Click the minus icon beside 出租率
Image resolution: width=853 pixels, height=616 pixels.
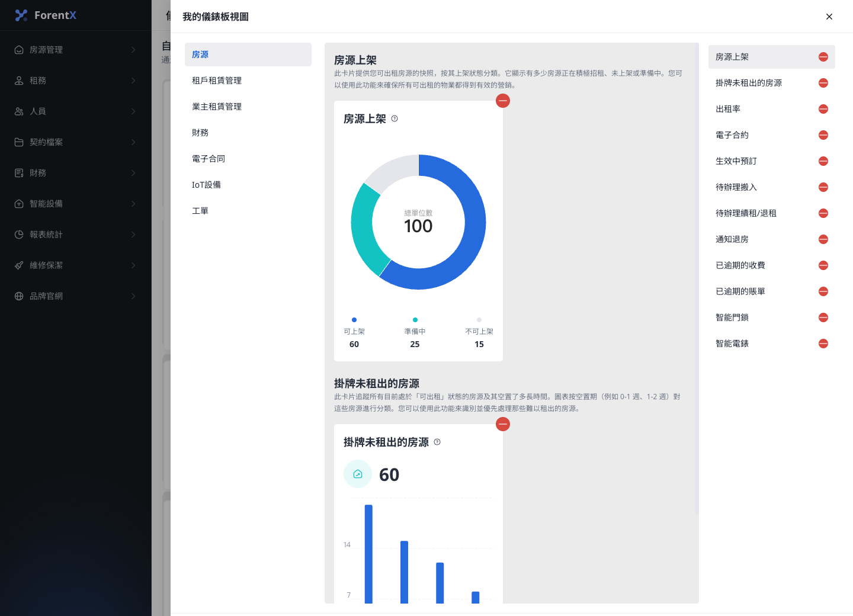823,109
